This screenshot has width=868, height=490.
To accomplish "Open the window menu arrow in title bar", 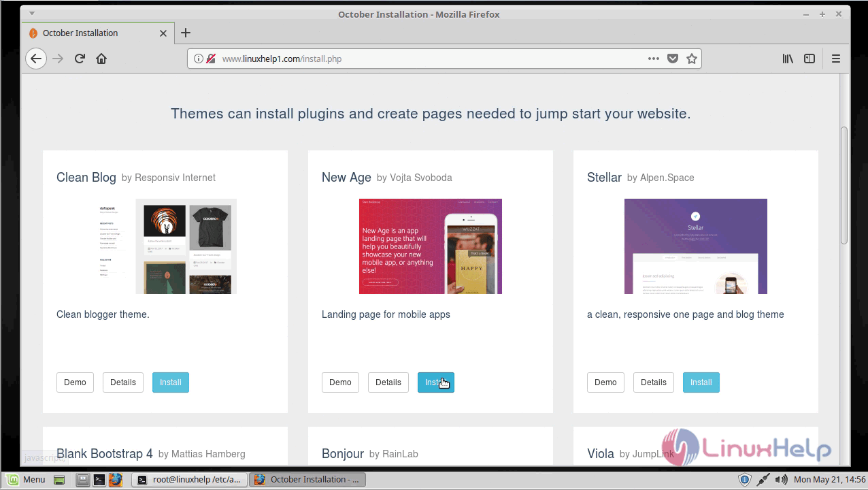I will click(31, 14).
